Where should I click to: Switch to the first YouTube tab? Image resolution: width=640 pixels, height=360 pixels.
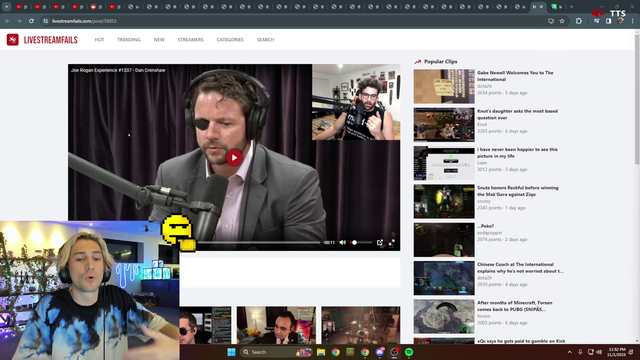point(21,7)
